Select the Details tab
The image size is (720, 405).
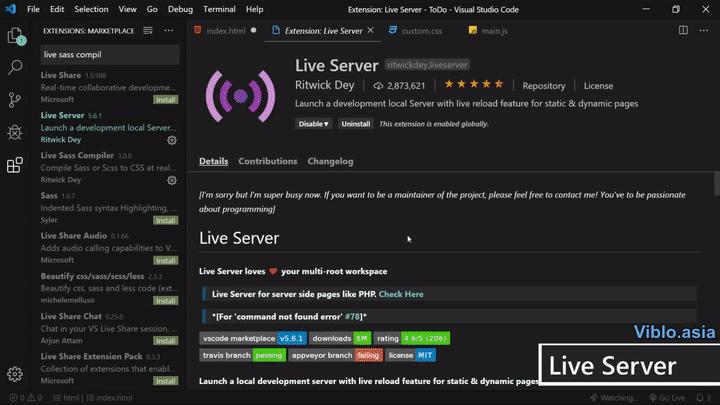click(214, 161)
